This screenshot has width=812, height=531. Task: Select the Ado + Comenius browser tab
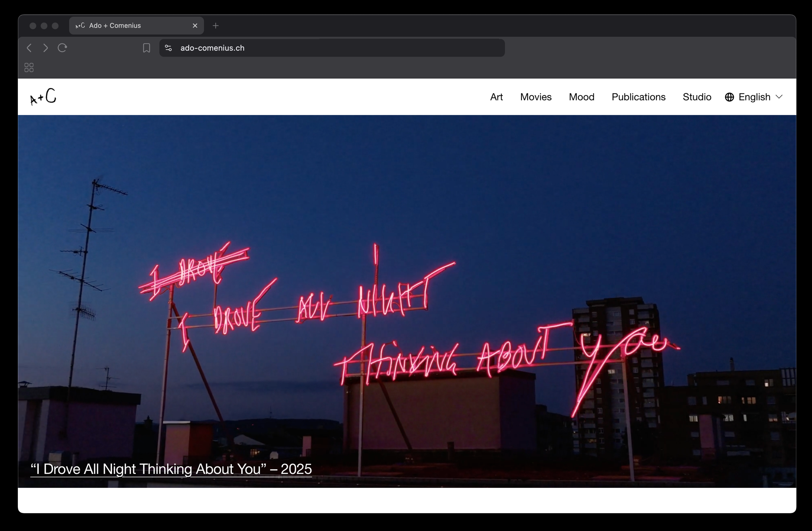pyautogui.click(x=136, y=26)
